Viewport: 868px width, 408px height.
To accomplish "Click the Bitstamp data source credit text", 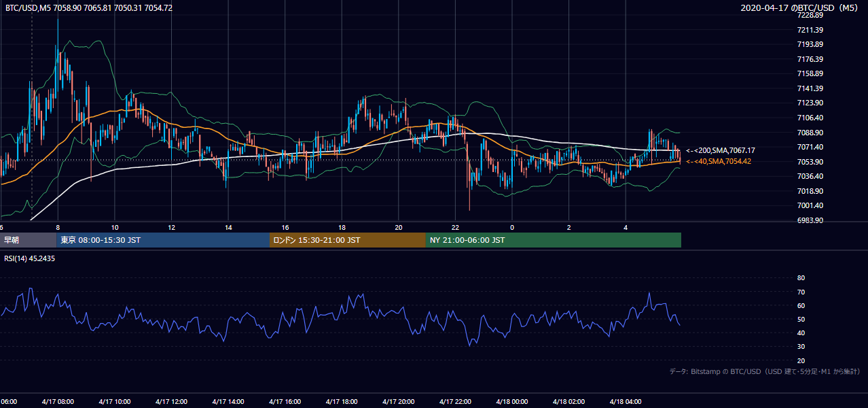I will 765,371.
